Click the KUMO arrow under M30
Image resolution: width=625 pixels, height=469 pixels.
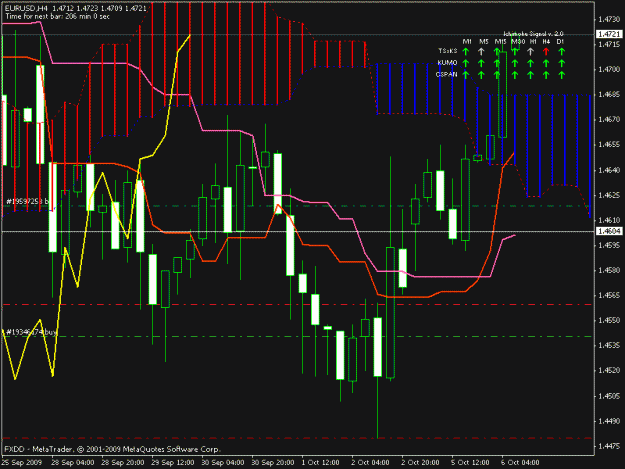515,63
